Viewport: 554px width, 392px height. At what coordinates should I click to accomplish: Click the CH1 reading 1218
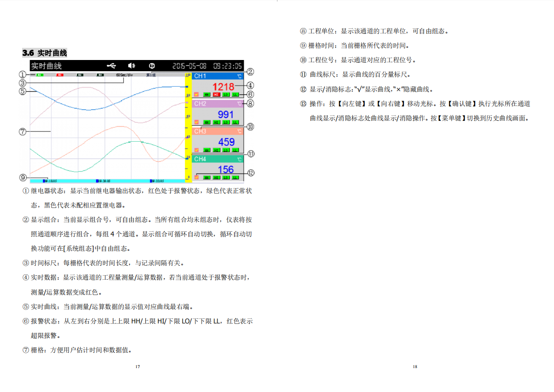[x=223, y=86]
